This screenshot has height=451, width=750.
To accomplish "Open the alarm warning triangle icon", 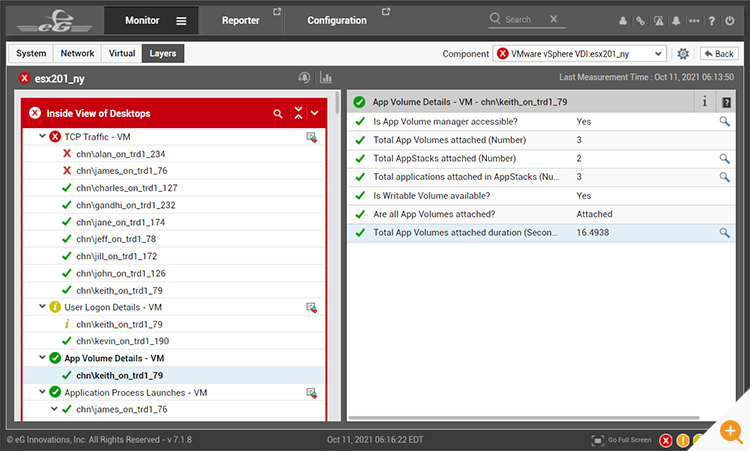I will [659, 21].
